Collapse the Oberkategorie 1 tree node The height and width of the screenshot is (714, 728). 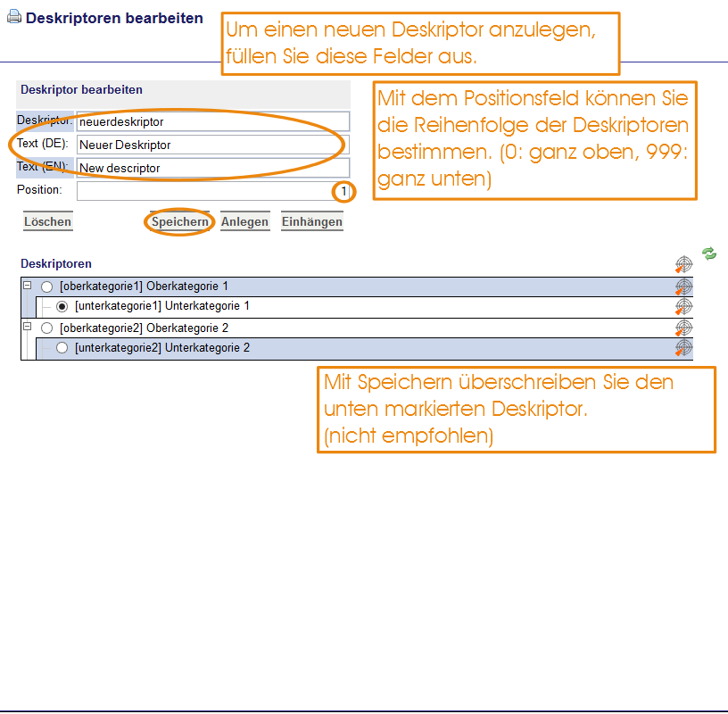28,286
